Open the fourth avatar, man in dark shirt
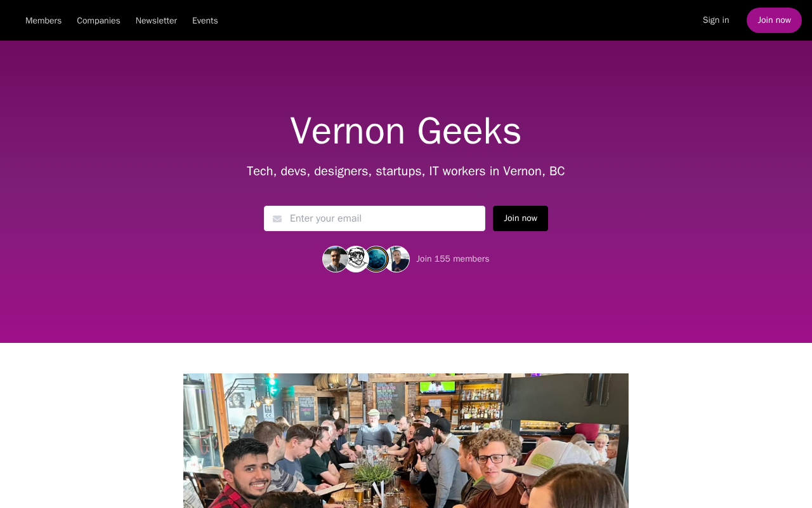Screen dimensions: 812x508 click(x=397, y=259)
